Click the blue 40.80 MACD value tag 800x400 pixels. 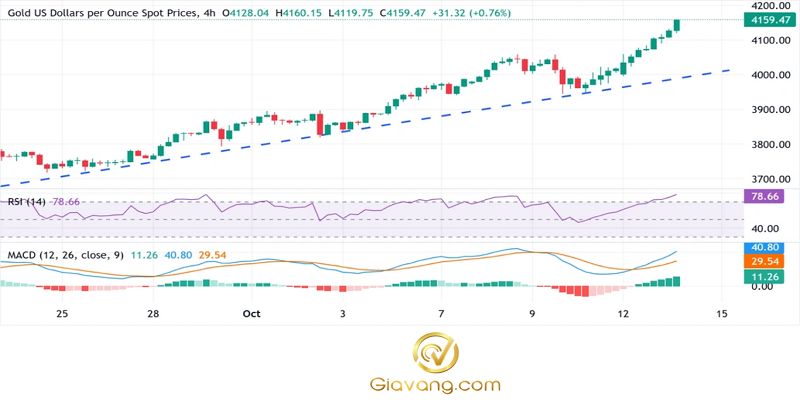click(771, 247)
